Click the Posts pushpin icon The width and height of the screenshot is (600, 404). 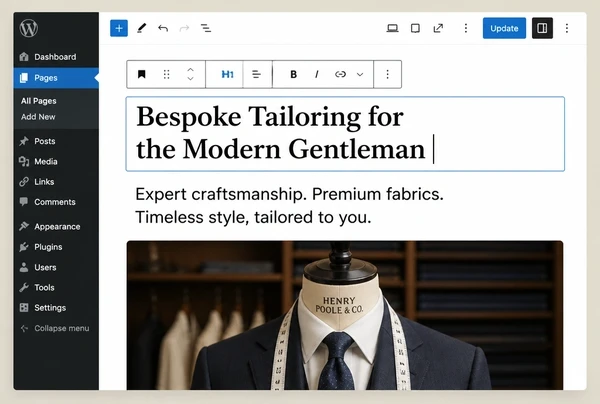[x=24, y=141]
